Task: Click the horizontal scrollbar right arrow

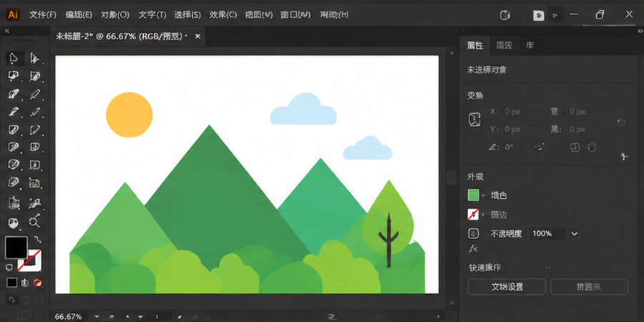Action: (x=438, y=317)
